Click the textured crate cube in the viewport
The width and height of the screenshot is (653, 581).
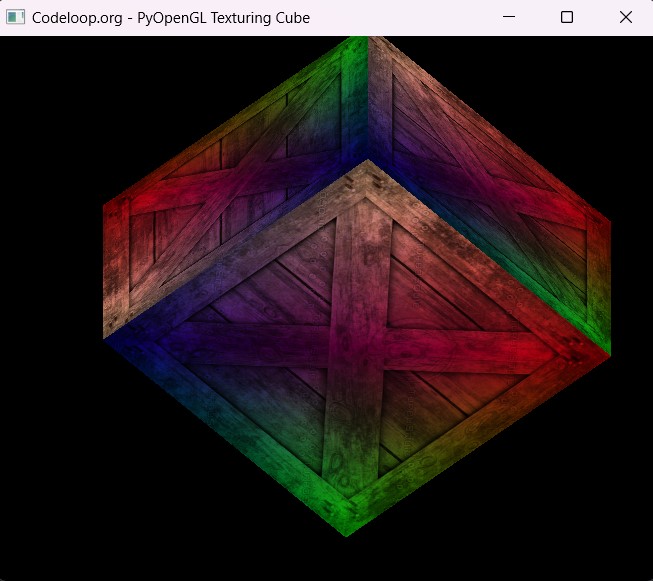pos(357,287)
